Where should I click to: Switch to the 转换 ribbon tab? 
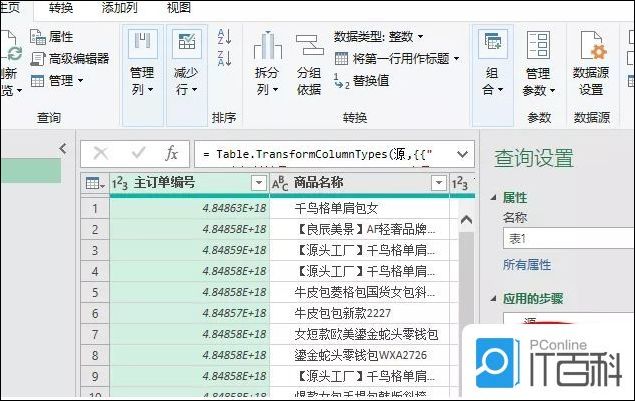[60, 8]
